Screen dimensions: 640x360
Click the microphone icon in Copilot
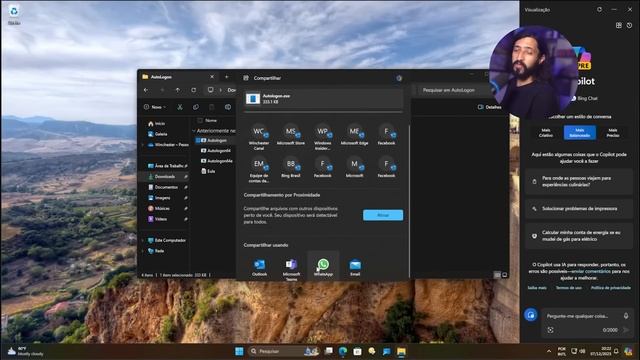(626, 316)
